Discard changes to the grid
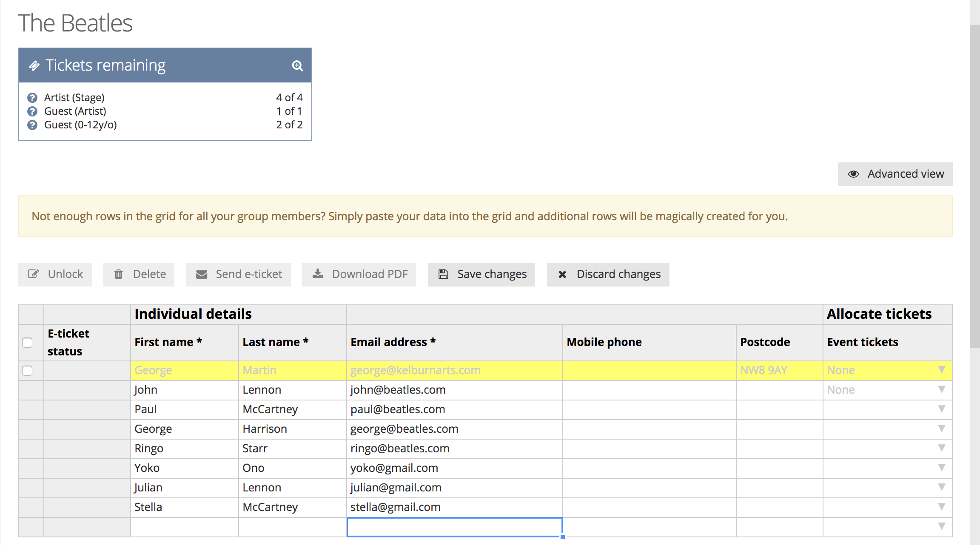 point(608,274)
